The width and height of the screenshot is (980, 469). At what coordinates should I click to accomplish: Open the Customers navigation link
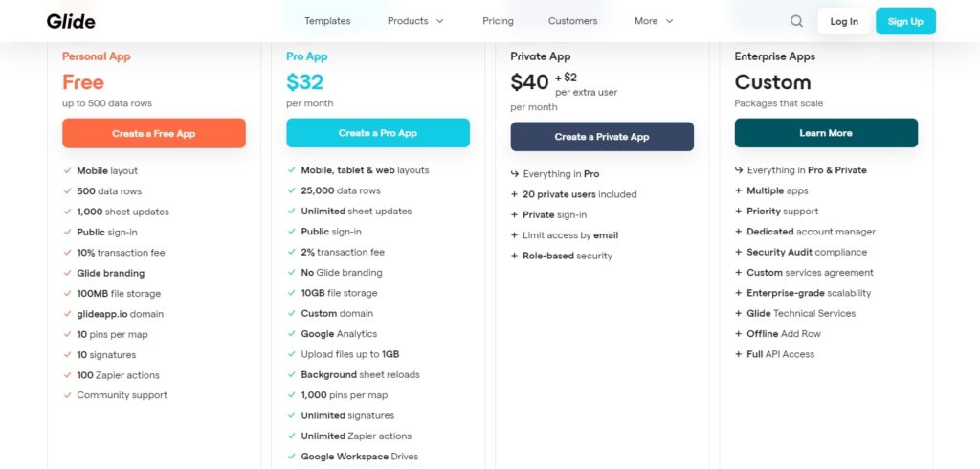point(572,21)
